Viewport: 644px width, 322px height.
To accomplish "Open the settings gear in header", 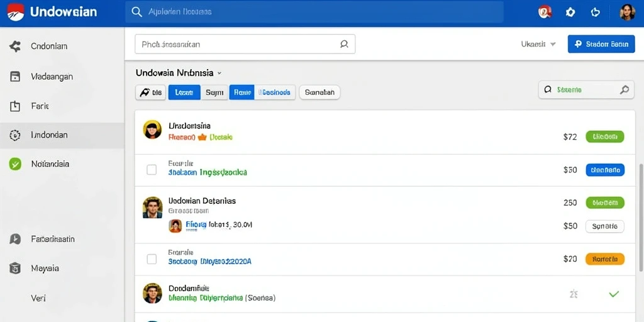I will pos(570,13).
